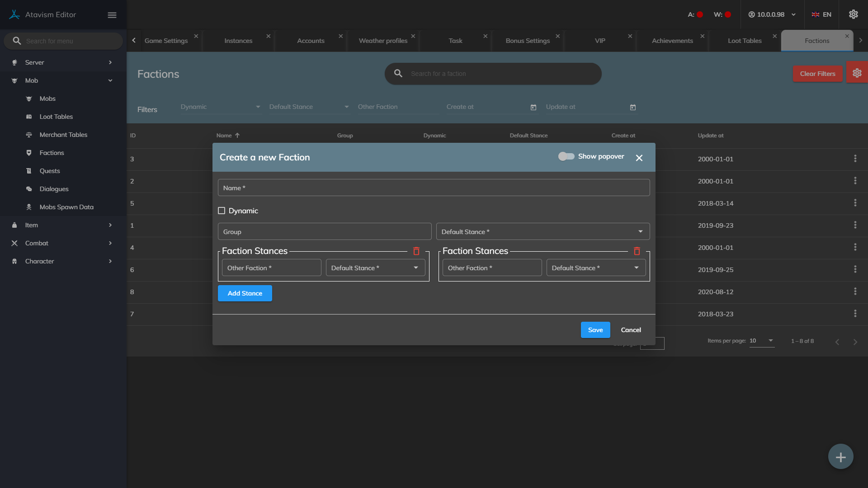Click the Save button
This screenshot has width=868, height=488.
tap(595, 330)
